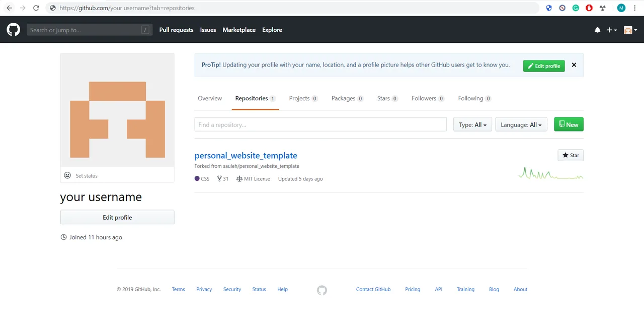The width and height of the screenshot is (644, 331).
Task: Open the Pricing footer link
Action: [413, 290]
